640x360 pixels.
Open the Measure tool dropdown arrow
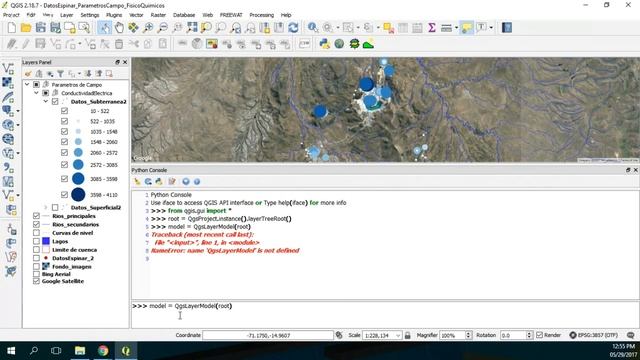click(x=456, y=28)
